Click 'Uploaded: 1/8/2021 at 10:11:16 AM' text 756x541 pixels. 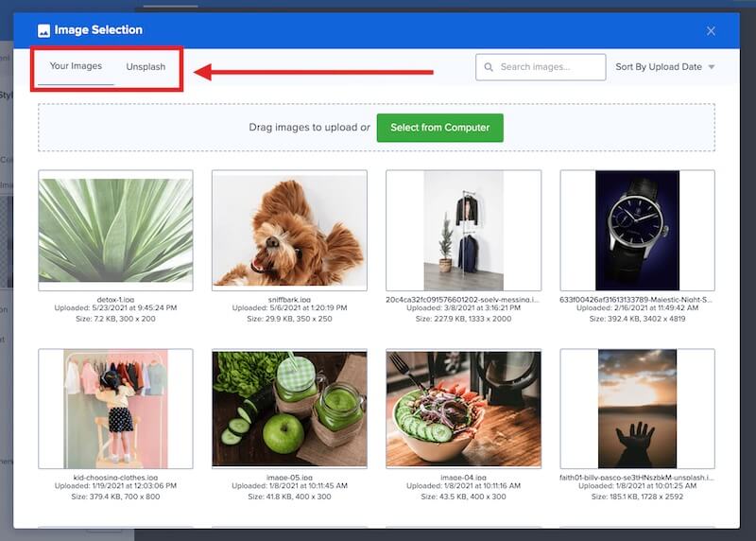(x=463, y=486)
